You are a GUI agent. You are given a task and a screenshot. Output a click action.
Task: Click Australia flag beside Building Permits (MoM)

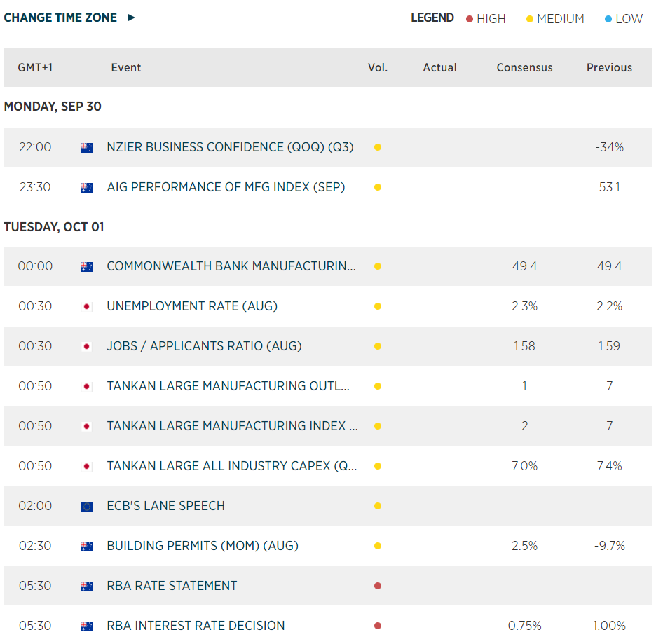(86, 547)
